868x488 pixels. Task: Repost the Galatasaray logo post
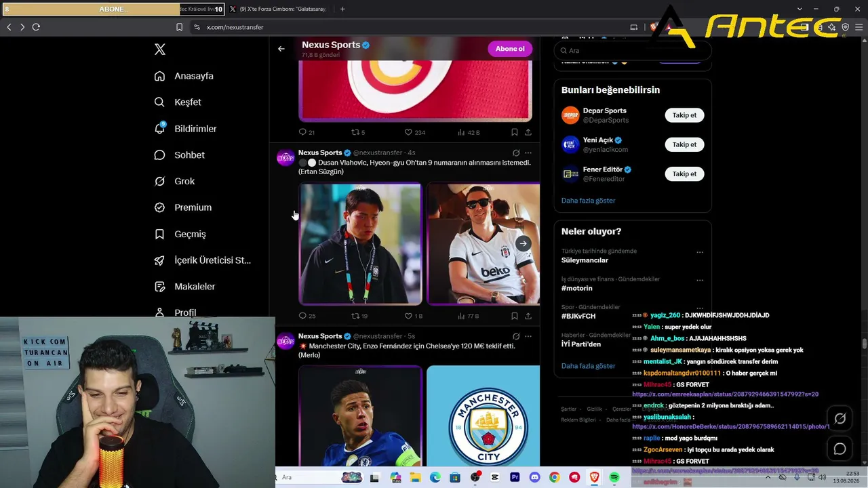pos(357,132)
